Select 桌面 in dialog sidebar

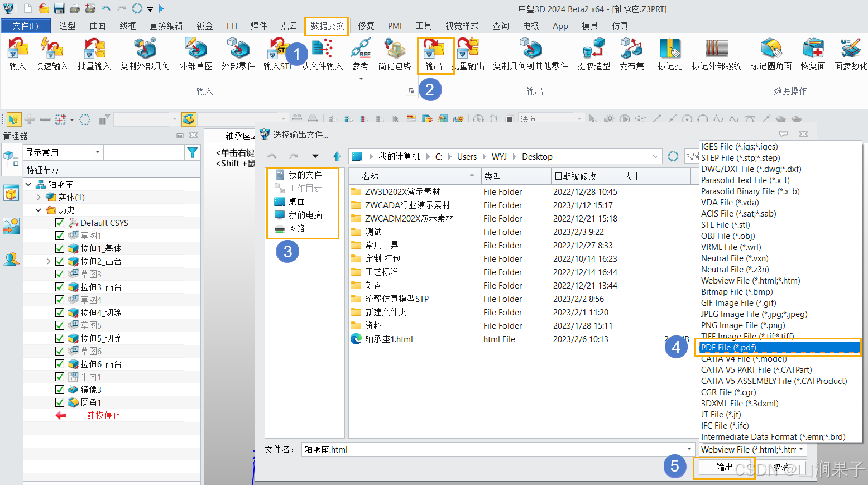click(x=296, y=201)
